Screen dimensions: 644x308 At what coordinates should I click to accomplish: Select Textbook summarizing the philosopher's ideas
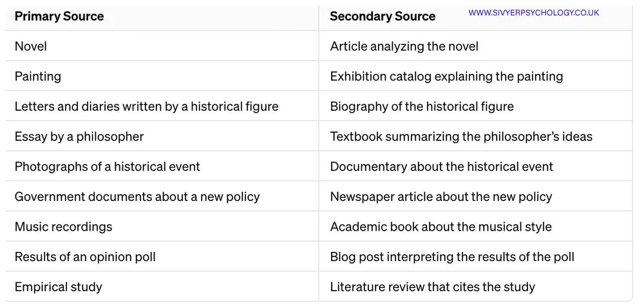point(461,137)
